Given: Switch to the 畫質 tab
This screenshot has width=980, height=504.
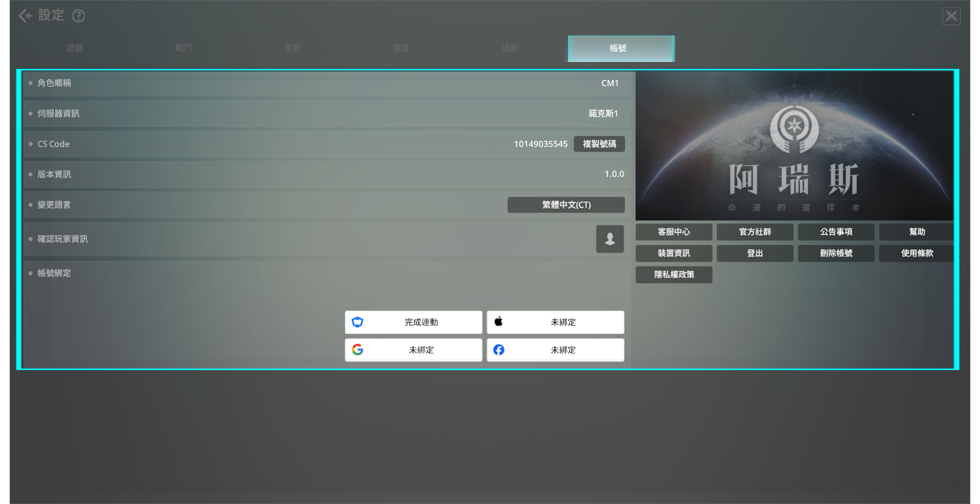Looking at the screenshot, I should tap(292, 48).
